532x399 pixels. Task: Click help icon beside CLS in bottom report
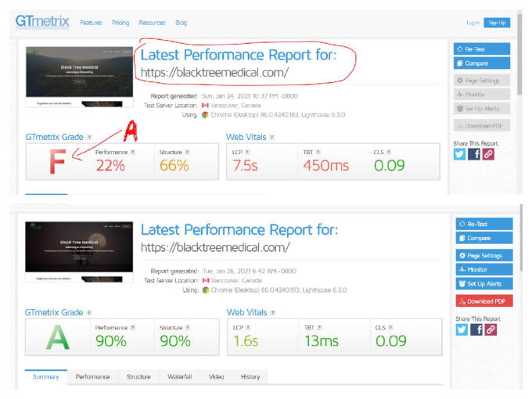point(390,327)
